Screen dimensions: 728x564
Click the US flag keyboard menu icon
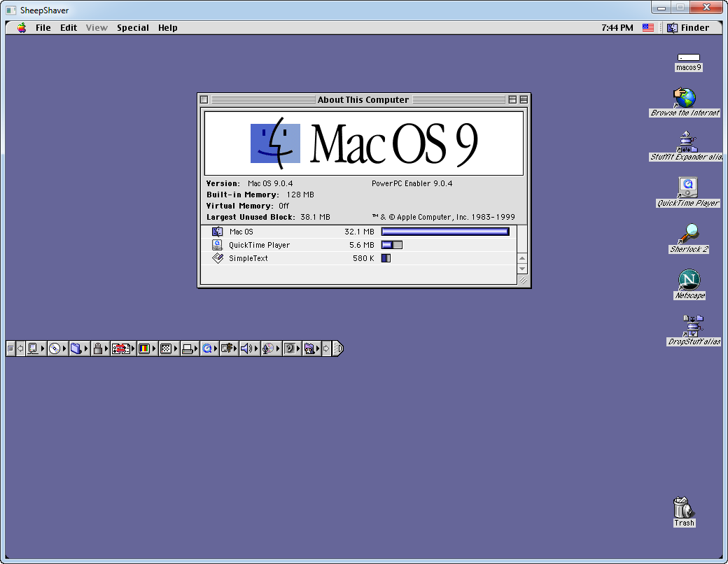pyautogui.click(x=647, y=28)
